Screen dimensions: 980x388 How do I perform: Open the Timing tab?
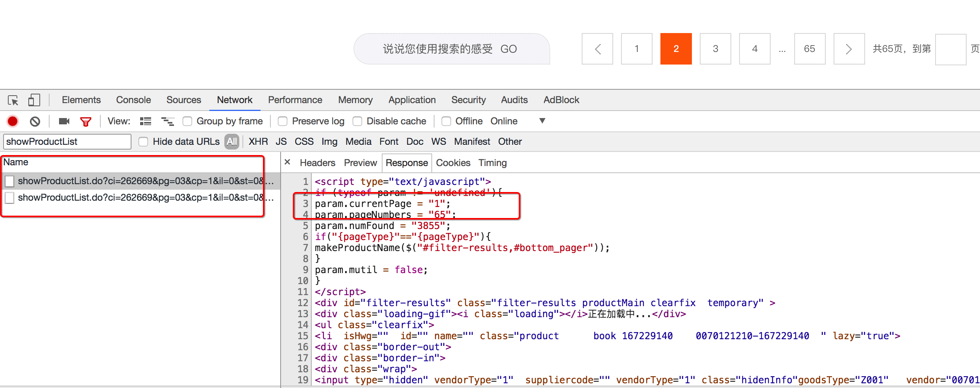(492, 163)
